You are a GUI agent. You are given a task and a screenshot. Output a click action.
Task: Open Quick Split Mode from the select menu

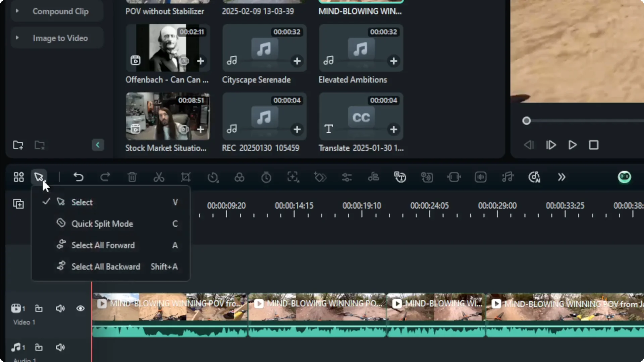pyautogui.click(x=102, y=224)
